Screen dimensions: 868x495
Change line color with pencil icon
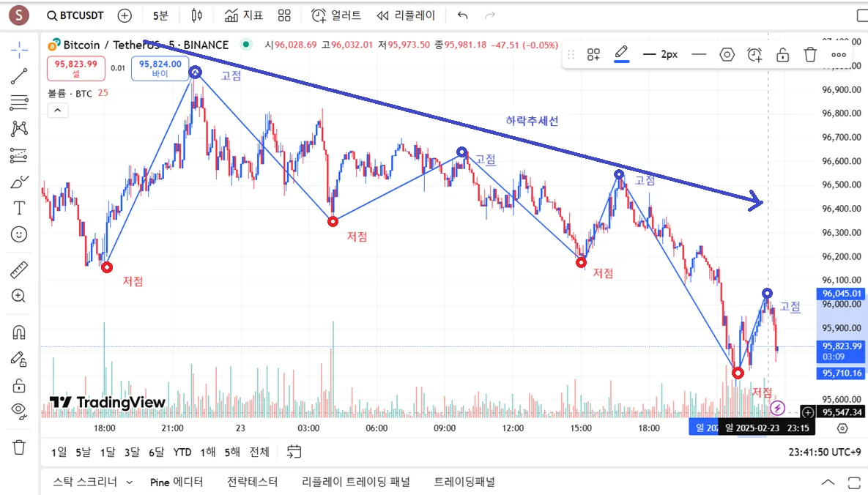coord(622,53)
